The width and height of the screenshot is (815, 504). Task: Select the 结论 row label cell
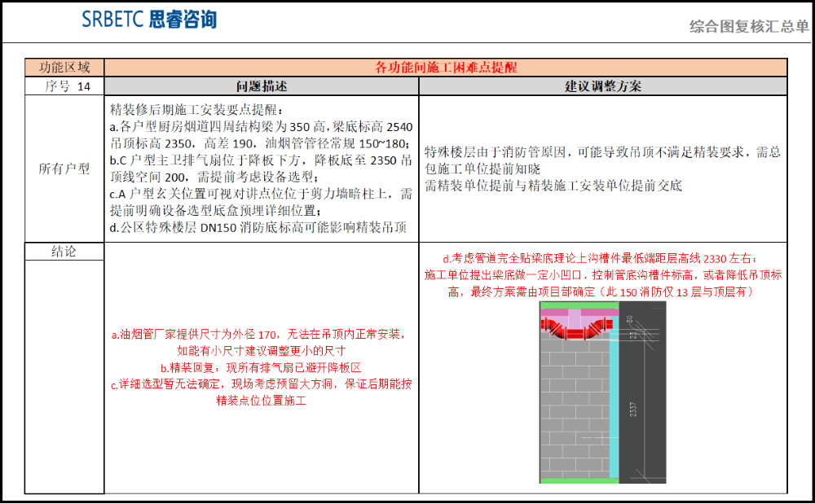64,252
